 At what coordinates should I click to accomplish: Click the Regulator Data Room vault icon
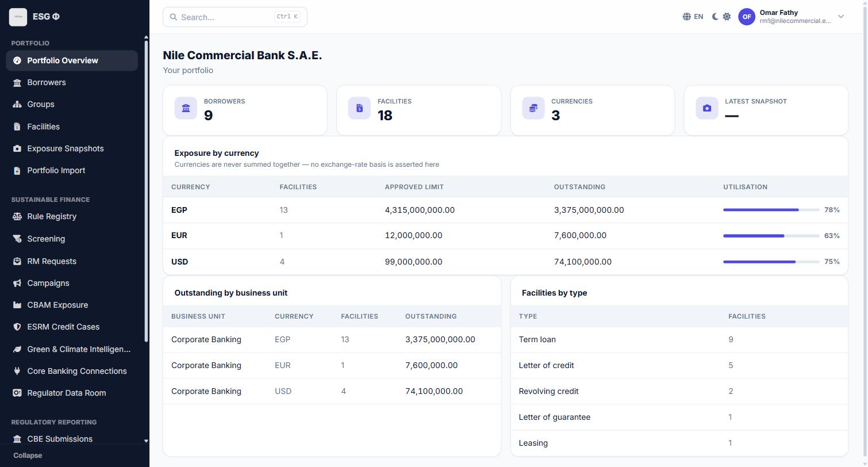(x=17, y=393)
